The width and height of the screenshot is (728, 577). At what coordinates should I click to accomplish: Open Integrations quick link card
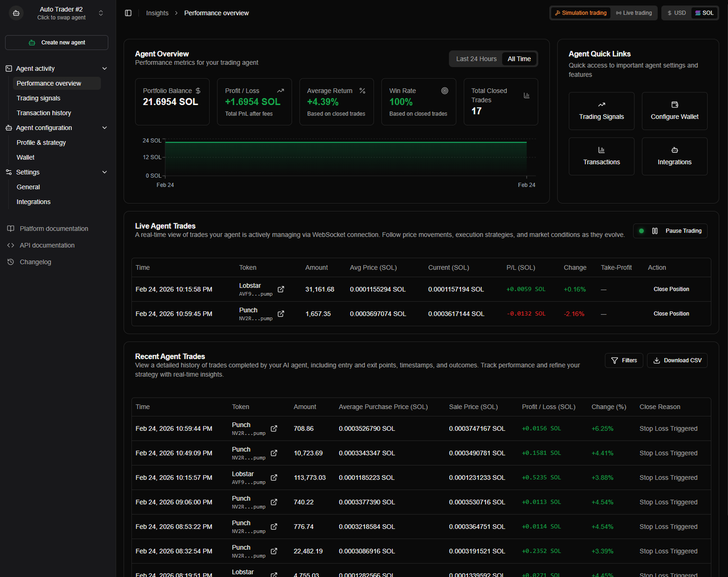coord(675,157)
